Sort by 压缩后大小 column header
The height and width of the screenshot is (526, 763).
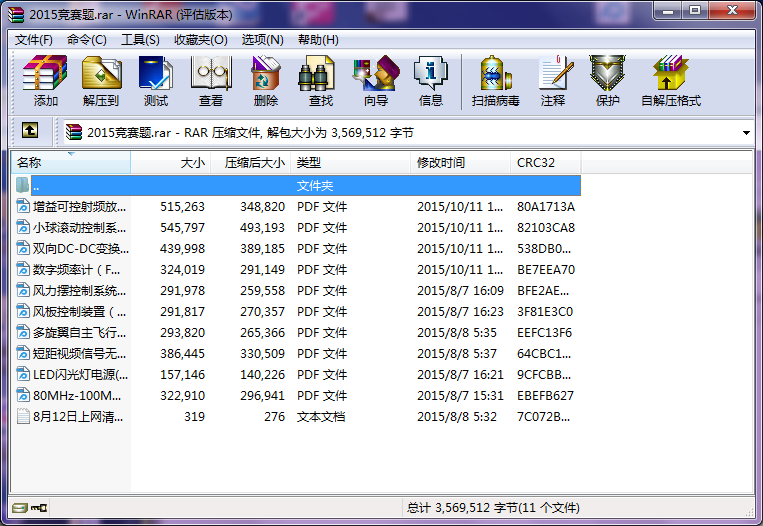click(x=251, y=163)
